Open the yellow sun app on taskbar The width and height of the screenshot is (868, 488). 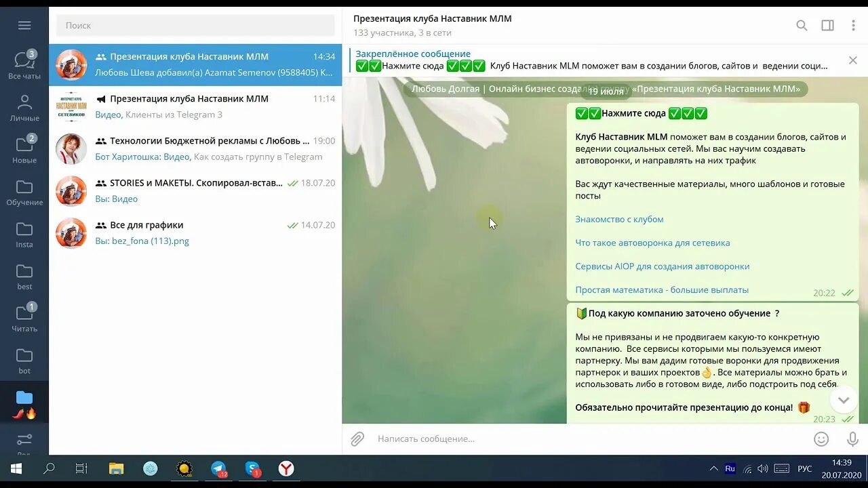(184, 468)
